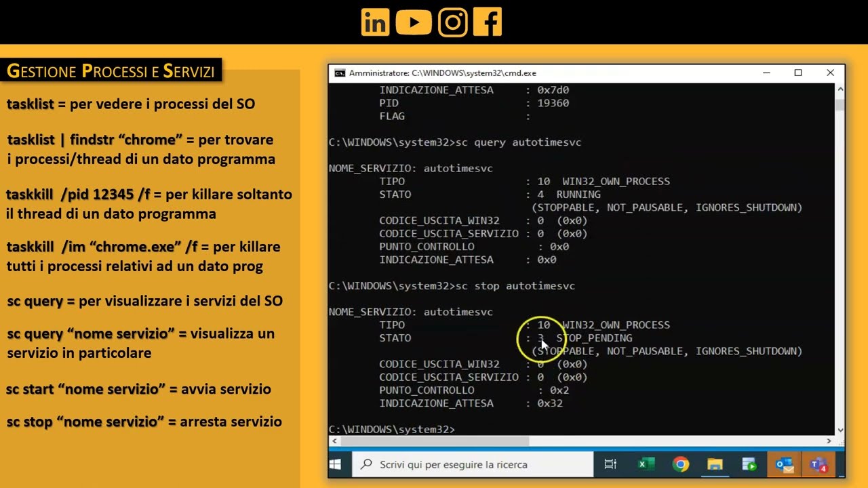Click the FLAG label in the console
Viewport: 868px width, 488px height.
tap(392, 117)
